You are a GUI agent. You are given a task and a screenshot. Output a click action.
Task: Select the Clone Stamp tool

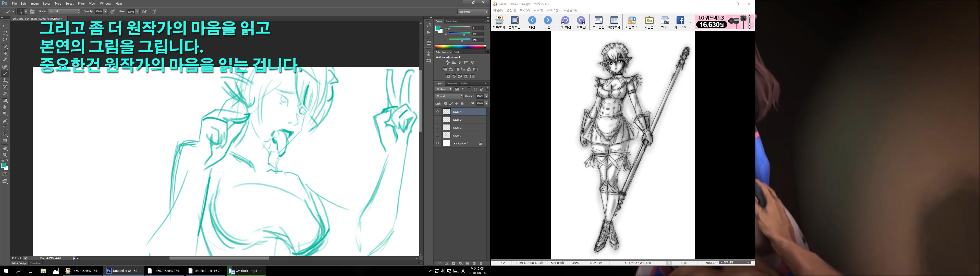pos(5,80)
